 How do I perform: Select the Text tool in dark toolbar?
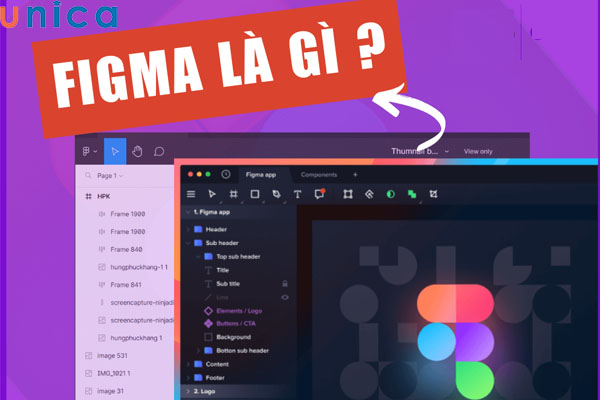tap(297, 194)
